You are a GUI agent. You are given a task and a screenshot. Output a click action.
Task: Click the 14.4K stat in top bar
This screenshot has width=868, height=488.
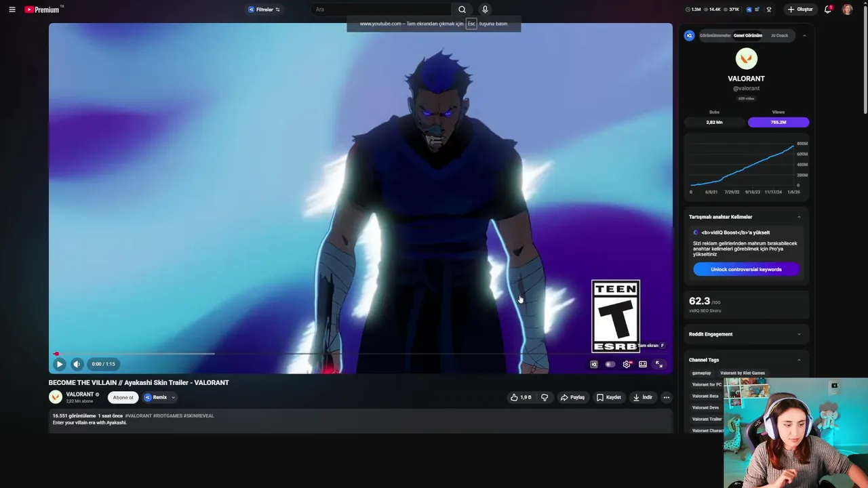713,9
